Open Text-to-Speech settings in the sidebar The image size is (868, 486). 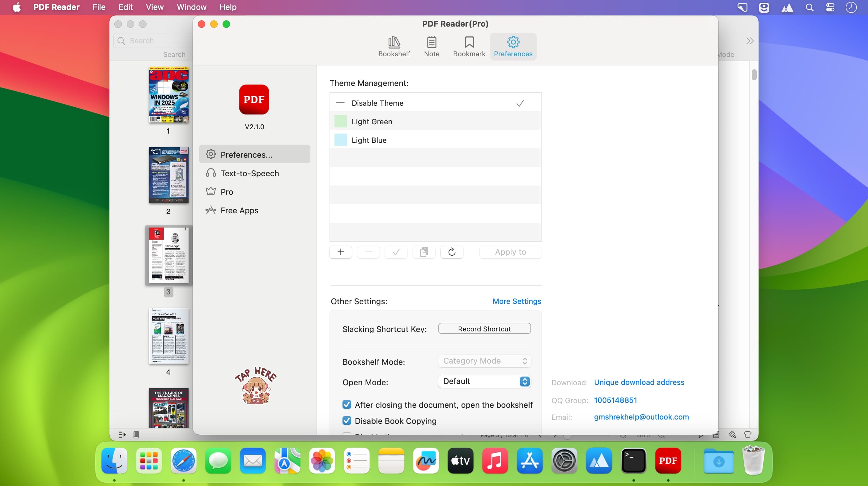click(x=254, y=173)
